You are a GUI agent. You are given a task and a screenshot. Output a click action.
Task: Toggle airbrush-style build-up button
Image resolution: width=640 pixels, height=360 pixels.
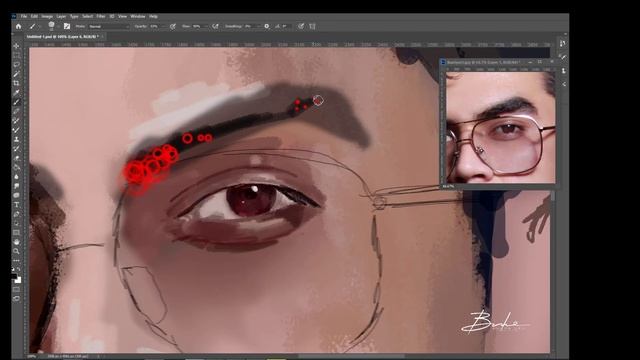(x=216, y=26)
